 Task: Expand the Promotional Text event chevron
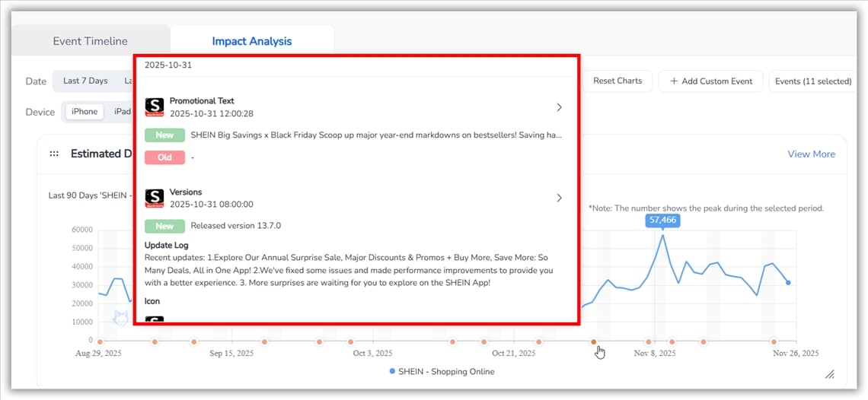(559, 107)
